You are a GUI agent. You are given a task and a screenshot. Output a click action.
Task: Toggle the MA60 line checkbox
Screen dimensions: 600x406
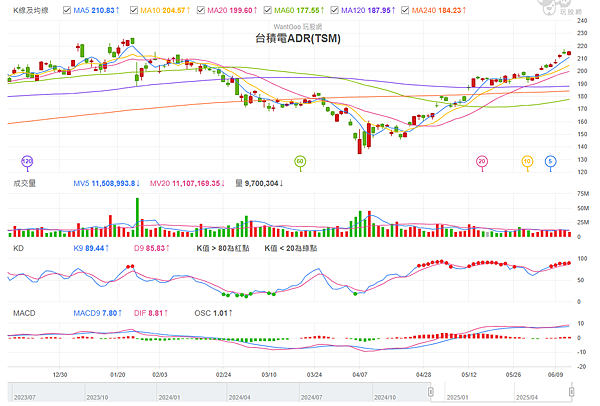pyautogui.click(x=268, y=10)
